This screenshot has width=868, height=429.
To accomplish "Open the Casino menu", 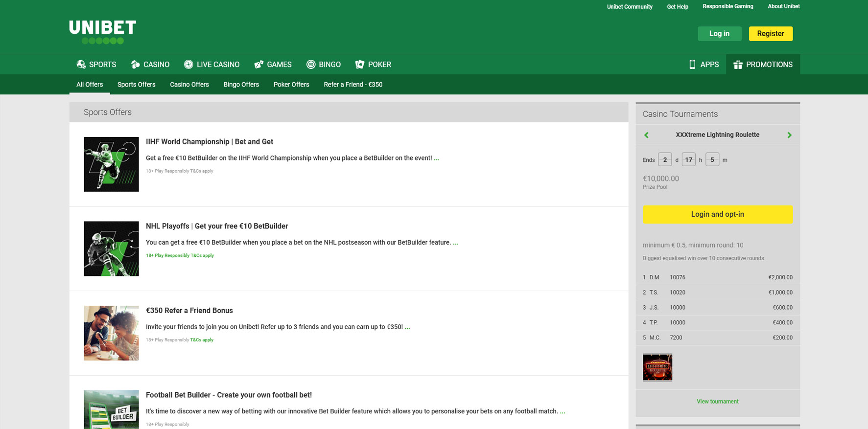I will coord(150,65).
